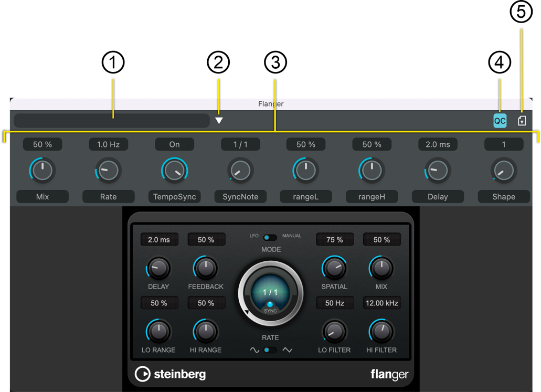The height and width of the screenshot is (392, 541).
Task: Toggle the QC quick controls button
Action: 500,121
